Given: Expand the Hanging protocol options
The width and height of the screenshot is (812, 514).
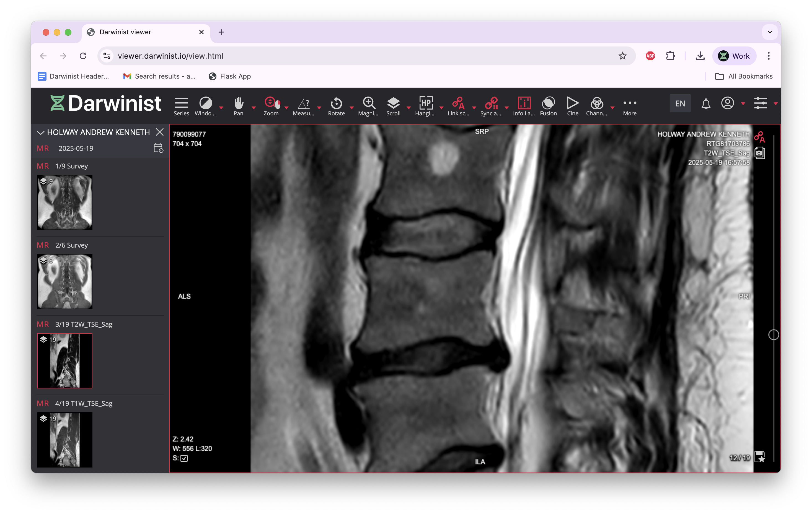Looking at the screenshot, I should coord(442,108).
